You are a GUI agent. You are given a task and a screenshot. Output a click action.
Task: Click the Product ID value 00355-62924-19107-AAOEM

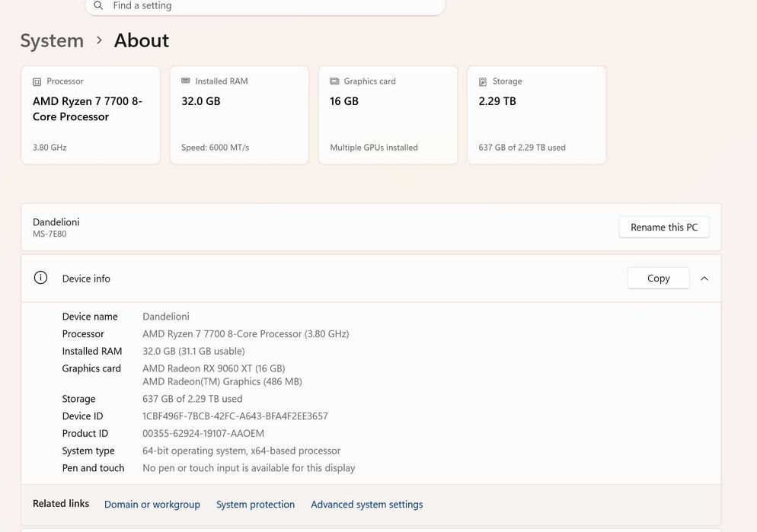click(203, 433)
